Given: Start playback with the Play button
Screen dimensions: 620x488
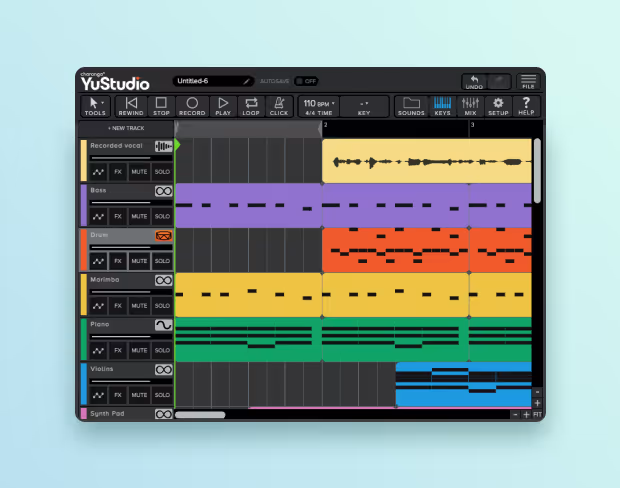Looking at the screenshot, I should click(223, 106).
